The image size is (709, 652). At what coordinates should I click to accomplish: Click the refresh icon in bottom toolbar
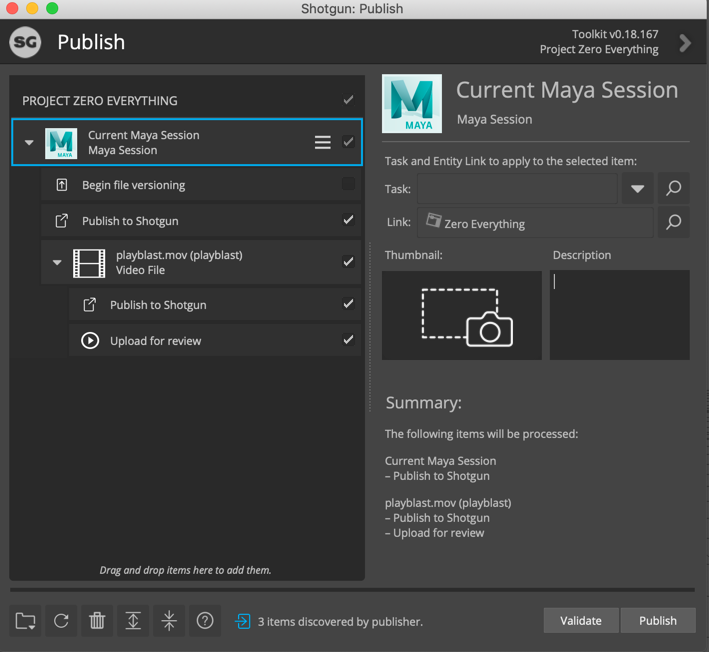point(61,621)
